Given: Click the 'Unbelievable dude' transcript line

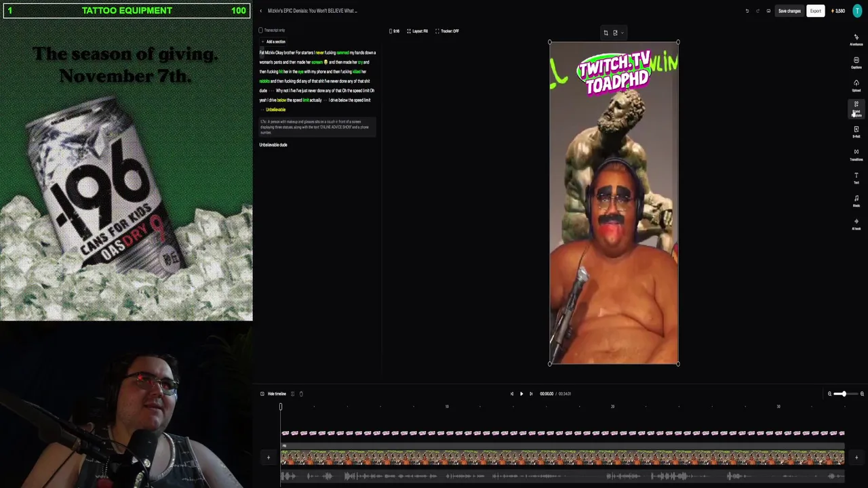Looking at the screenshot, I should (x=273, y=145).
